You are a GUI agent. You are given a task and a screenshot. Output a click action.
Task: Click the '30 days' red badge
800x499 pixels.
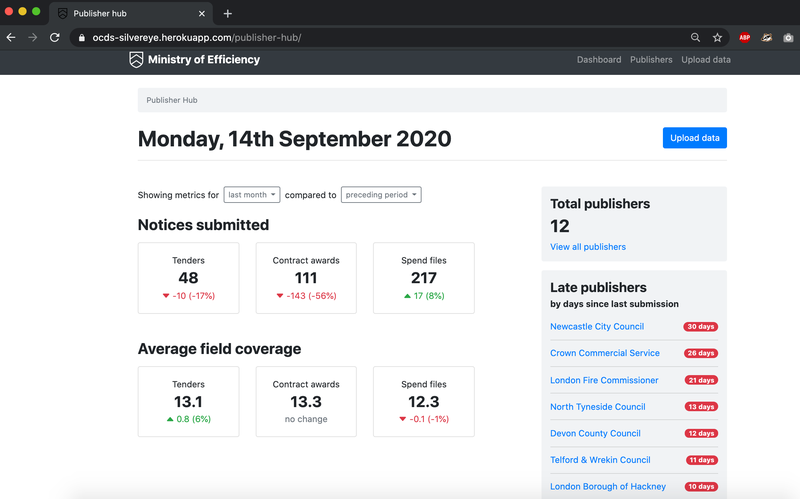701,327
